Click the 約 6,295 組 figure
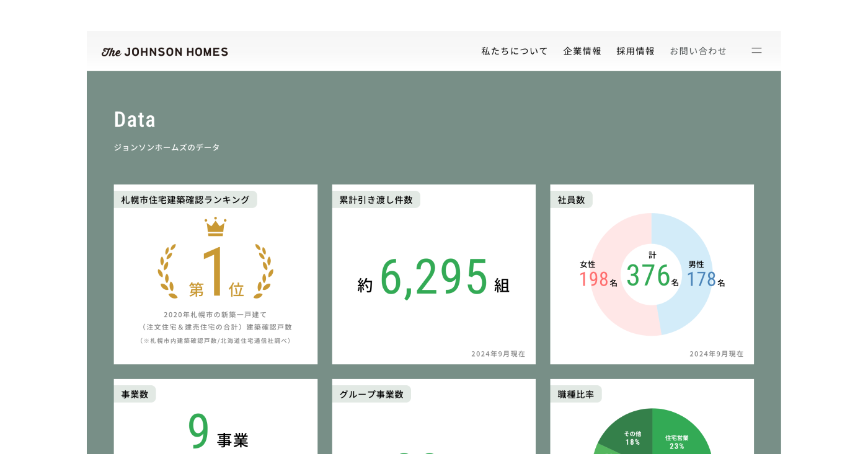 pos(433,278)
